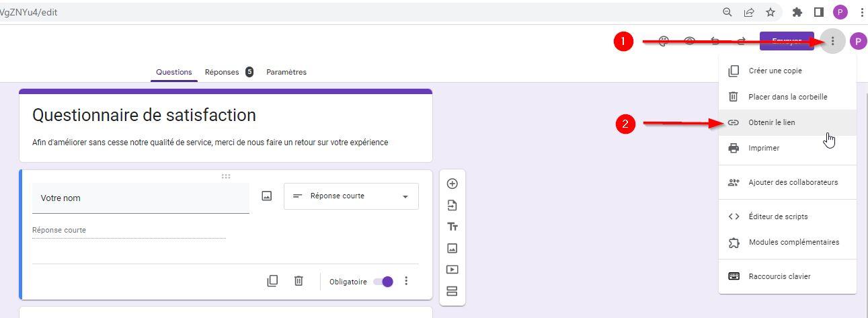Image resolution: width=868 pixels, height=318 pixels.
Task: Insert image next to Votre nom field
Action: click(267, 196)
